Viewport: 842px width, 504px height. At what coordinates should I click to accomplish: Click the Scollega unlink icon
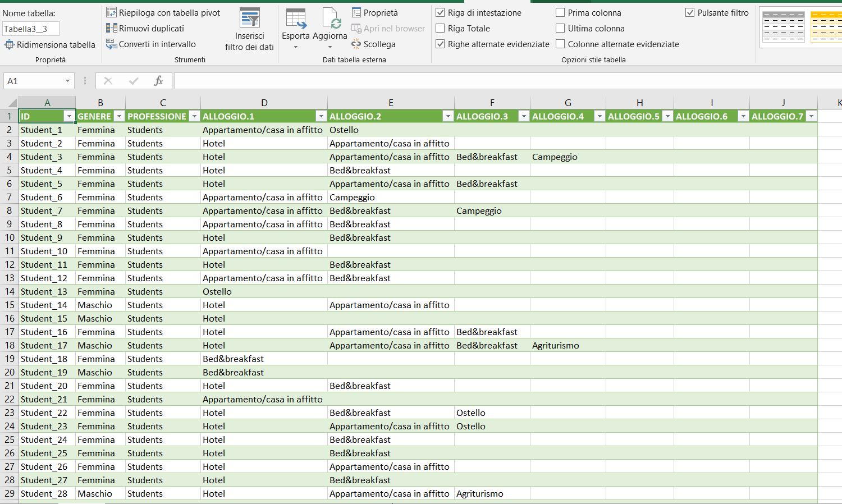coord(356,44)
